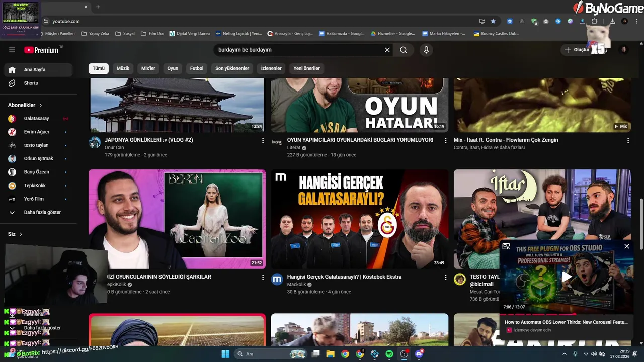The image size is (644, 362).
Task: Open options for DİZİ OYUNCULARININ ŞARKILAR video
Action: point(263,277)
